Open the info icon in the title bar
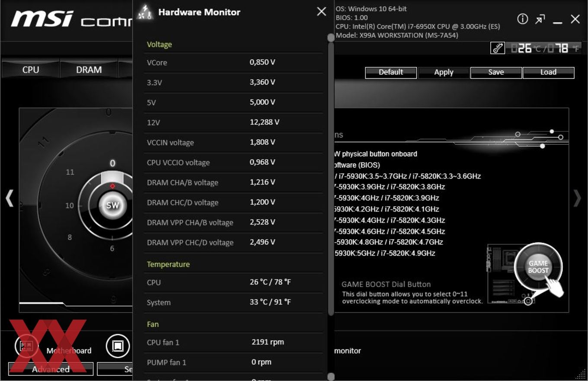The width and height of the screenshot is (588, 381). [x=522, y=19]
